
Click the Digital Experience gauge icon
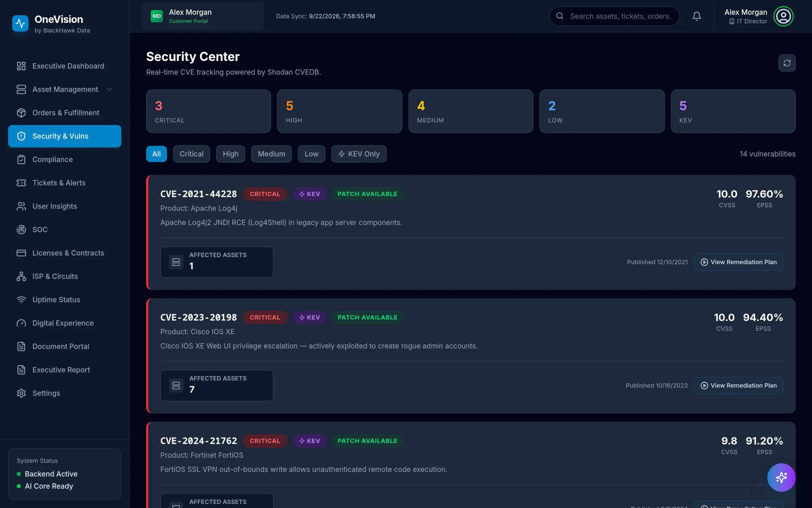coord(21,323)
